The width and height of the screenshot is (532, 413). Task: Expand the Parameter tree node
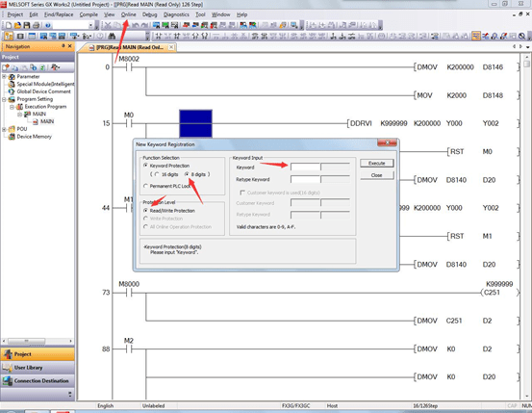[4, 77]
